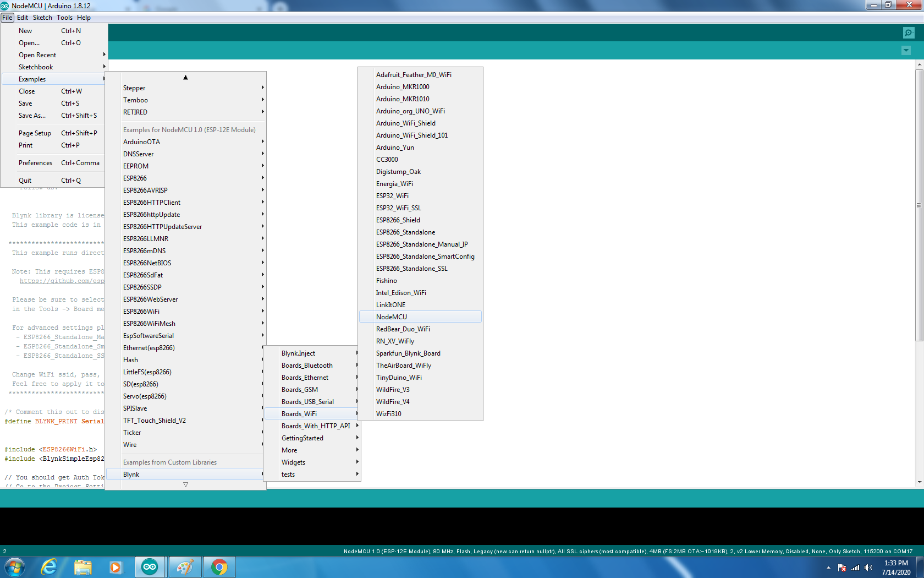Open the Windows Start button
The width and height of the screenshot is (924, 578).
click(14, 567)
